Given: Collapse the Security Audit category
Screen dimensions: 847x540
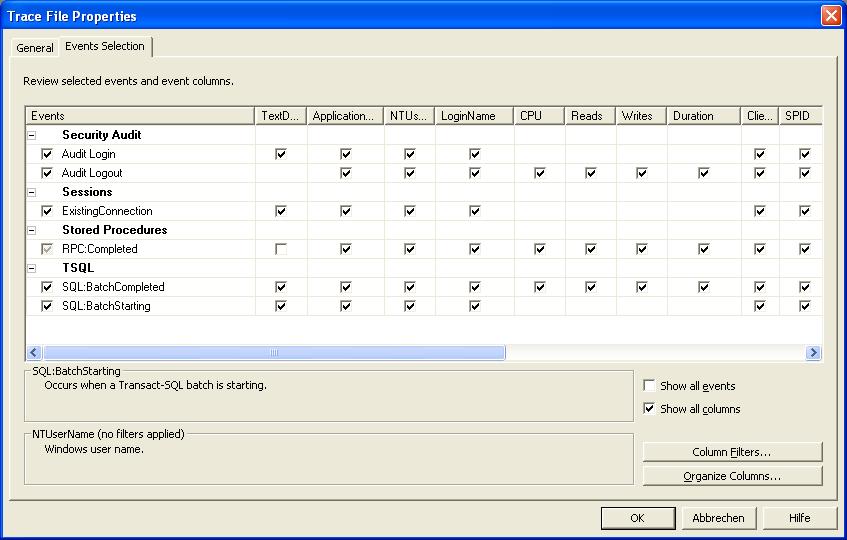Looking at the screenshot, I should pos(32,135).
